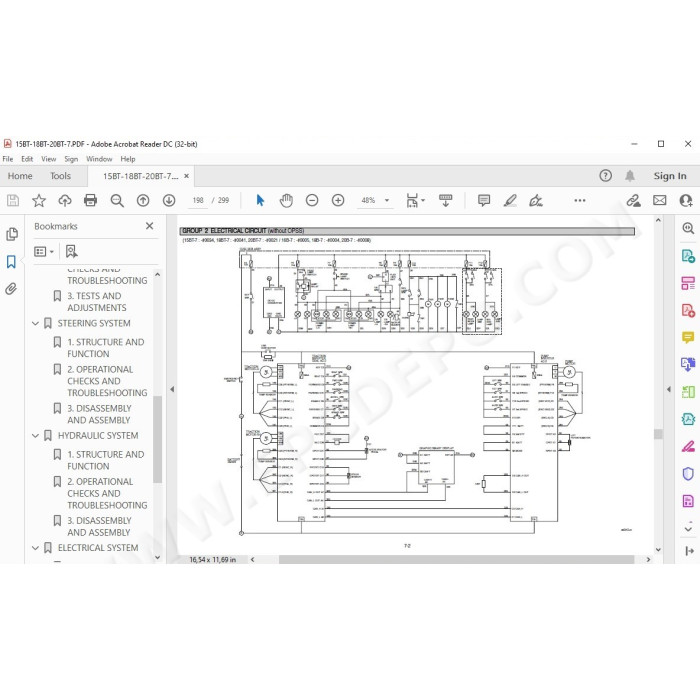700x700 pixels.
Task: View notifications bell
Action: tap(630, 176)
